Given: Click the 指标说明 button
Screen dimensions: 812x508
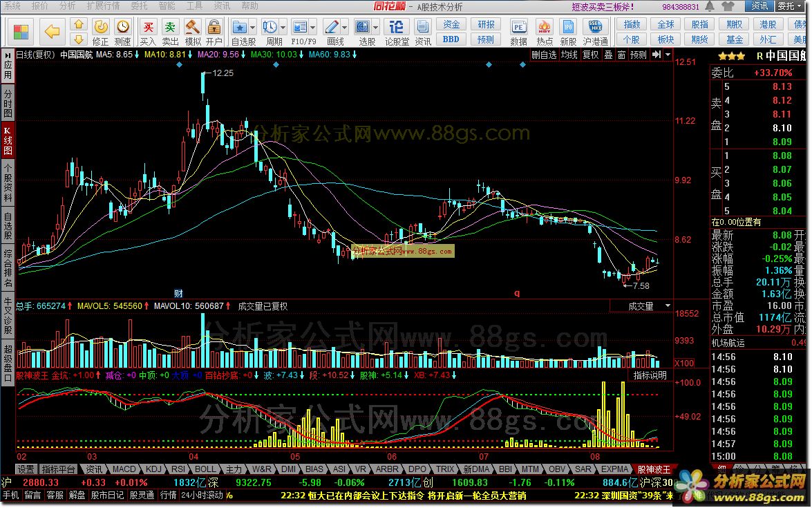Looking at the screenshot, I should pos(650,375).
